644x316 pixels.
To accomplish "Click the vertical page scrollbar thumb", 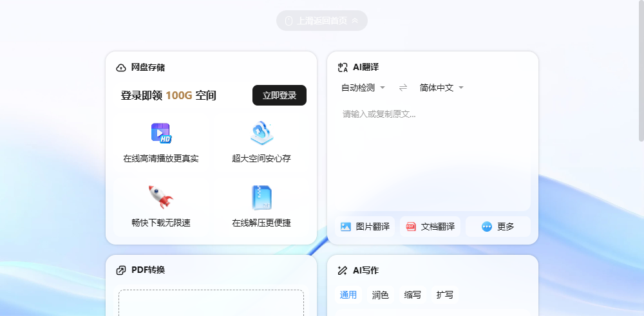I will point(641,71).
